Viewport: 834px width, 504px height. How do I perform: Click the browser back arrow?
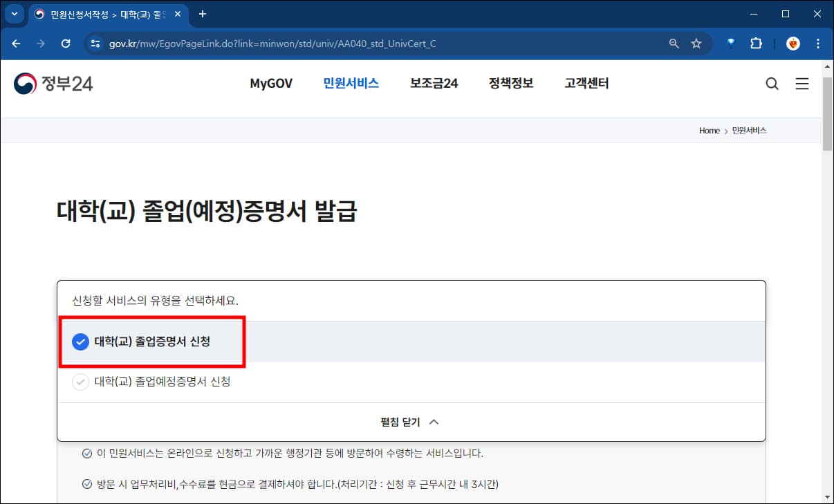coord(16,43)
